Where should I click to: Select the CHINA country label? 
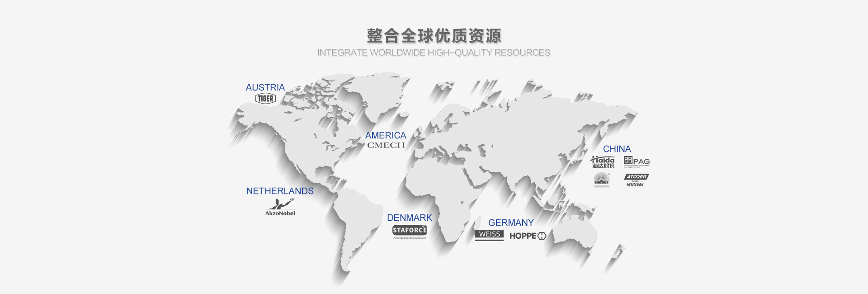pos(617,149)
